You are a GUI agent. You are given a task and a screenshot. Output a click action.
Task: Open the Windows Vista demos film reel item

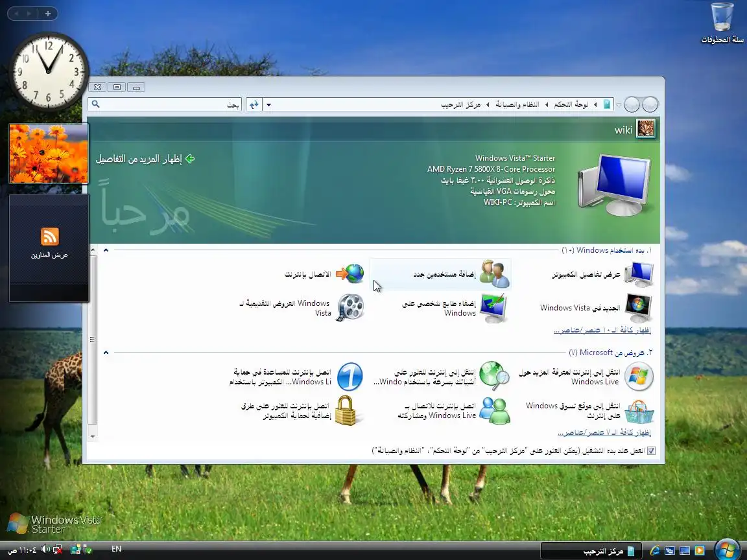[x=302, y=308]
